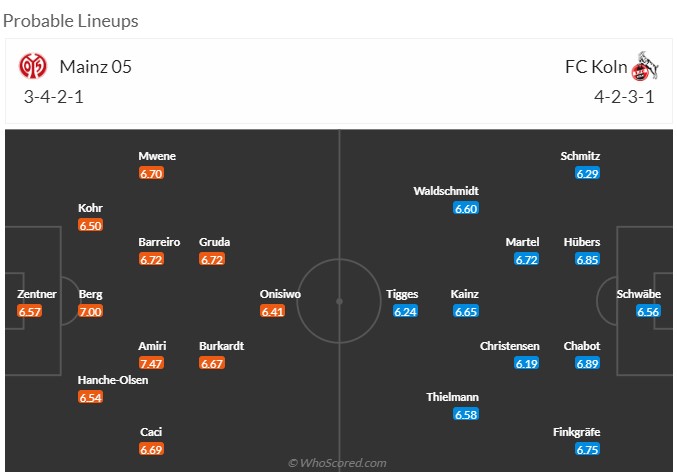Select goalkeeper Zentner's 6.57 rating badge
This screenshot has width=677, height=472.
[30, 312]
